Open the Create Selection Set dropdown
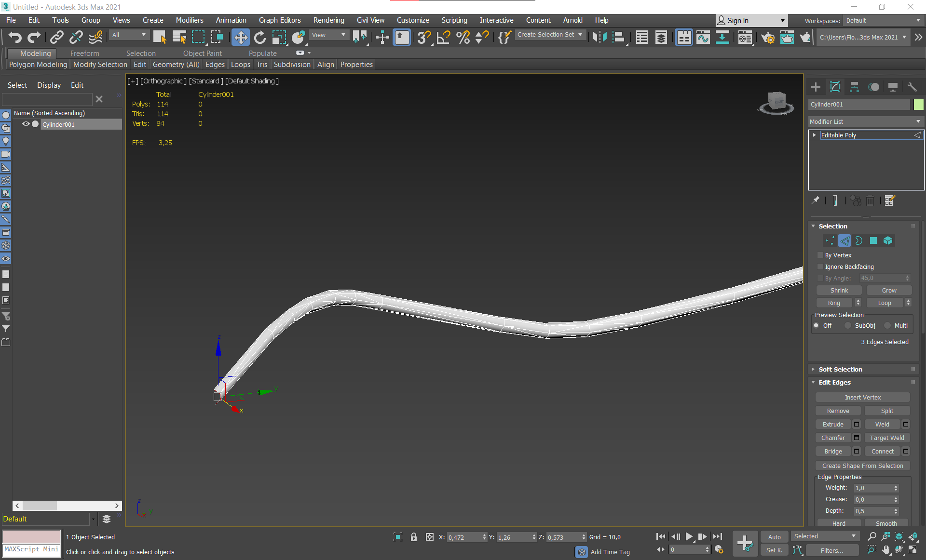The image size is (926, 560). [550, 35]
